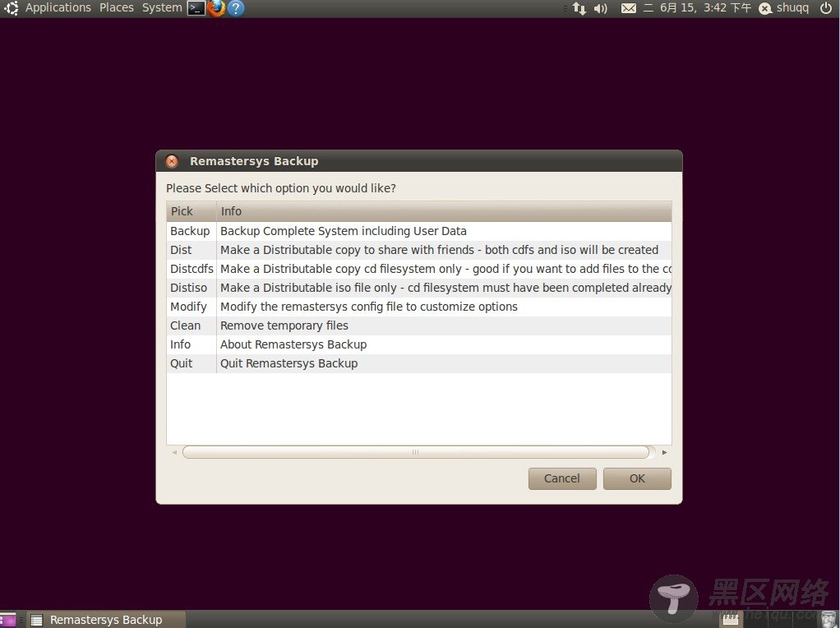Viewport: 840px width, 628px height.
Task: Select the Info row
Action: tap(419, 344)
